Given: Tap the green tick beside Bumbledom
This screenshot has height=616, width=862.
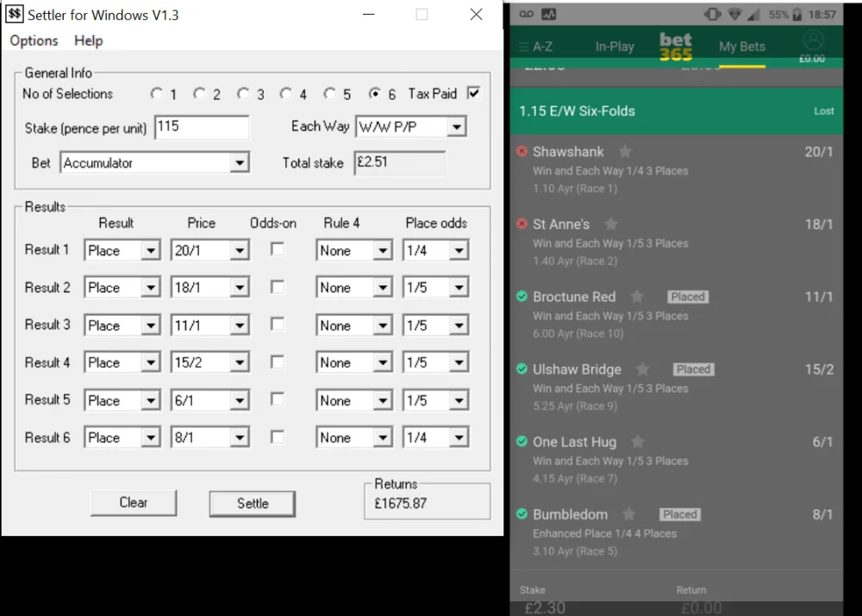Looking at the screenshot, I should [x=522, y=514].
